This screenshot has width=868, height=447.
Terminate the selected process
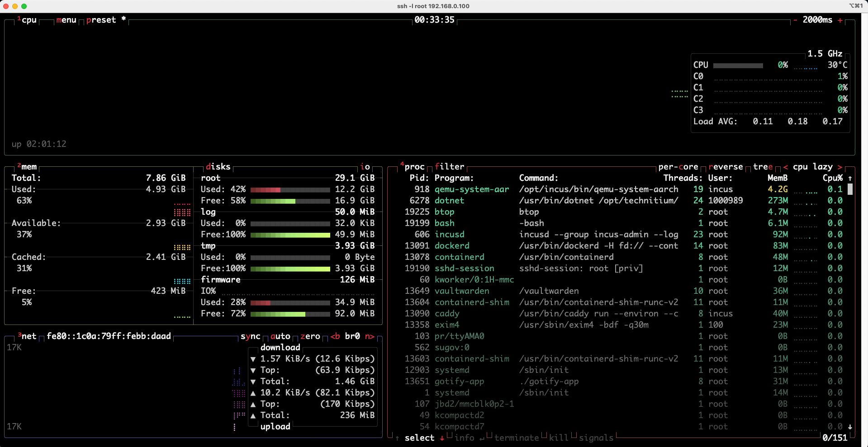point(517,438)
